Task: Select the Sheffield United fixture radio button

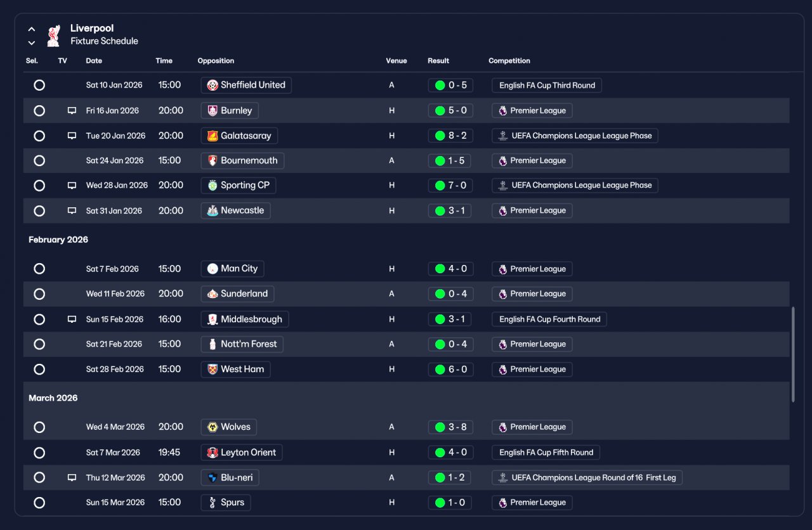Action: 39,85
